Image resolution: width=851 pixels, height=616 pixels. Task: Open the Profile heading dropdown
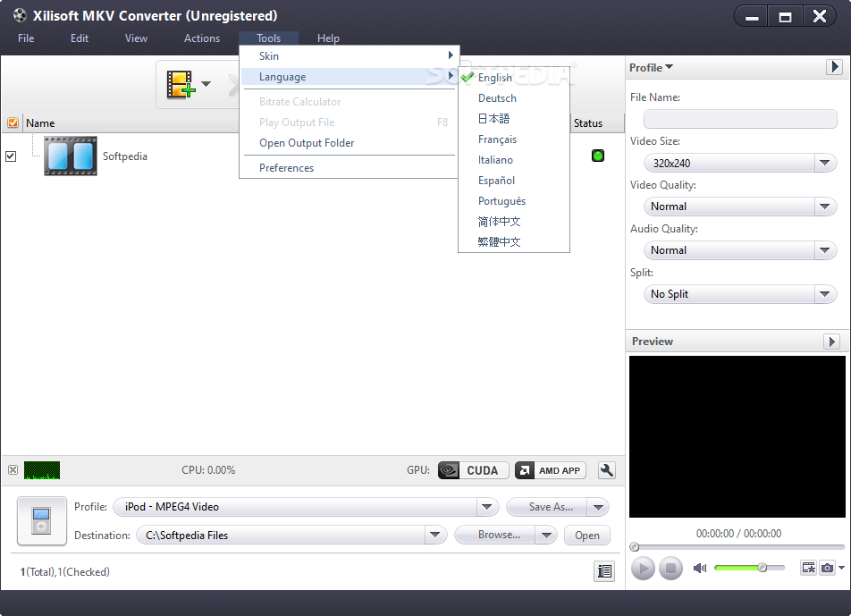click(651, 67)
